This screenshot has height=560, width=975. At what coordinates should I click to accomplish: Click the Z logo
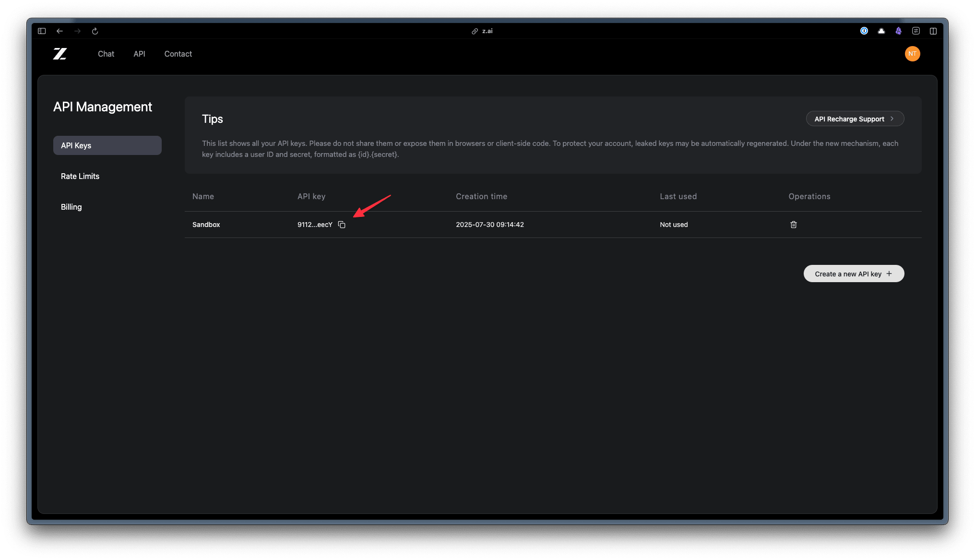click(x=60, y=54)
